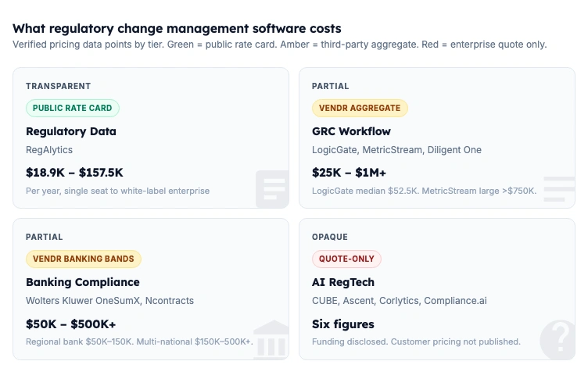This screenshot has height=379, width=588.
Task: Select the VENDR AGGREGATE amber badge
Action: (360, 108)
